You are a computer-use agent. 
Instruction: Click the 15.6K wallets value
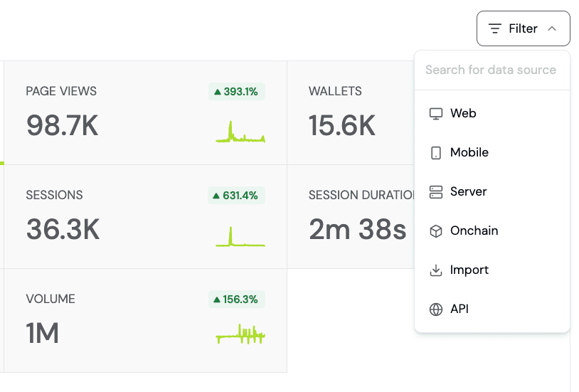342,126
